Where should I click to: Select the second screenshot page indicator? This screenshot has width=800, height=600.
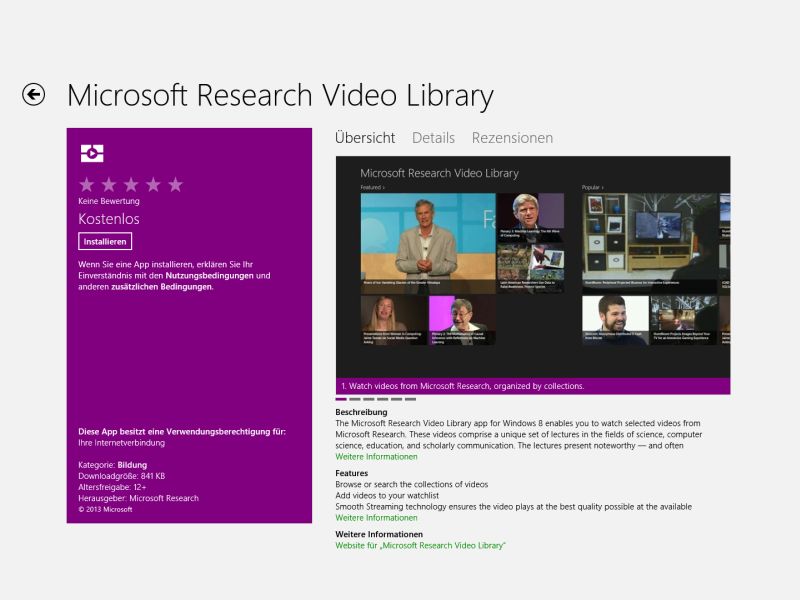(x=355, y=399)
